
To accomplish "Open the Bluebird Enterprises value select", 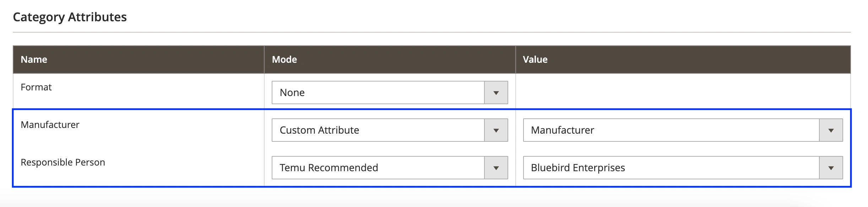I will [x=671, y=168].
